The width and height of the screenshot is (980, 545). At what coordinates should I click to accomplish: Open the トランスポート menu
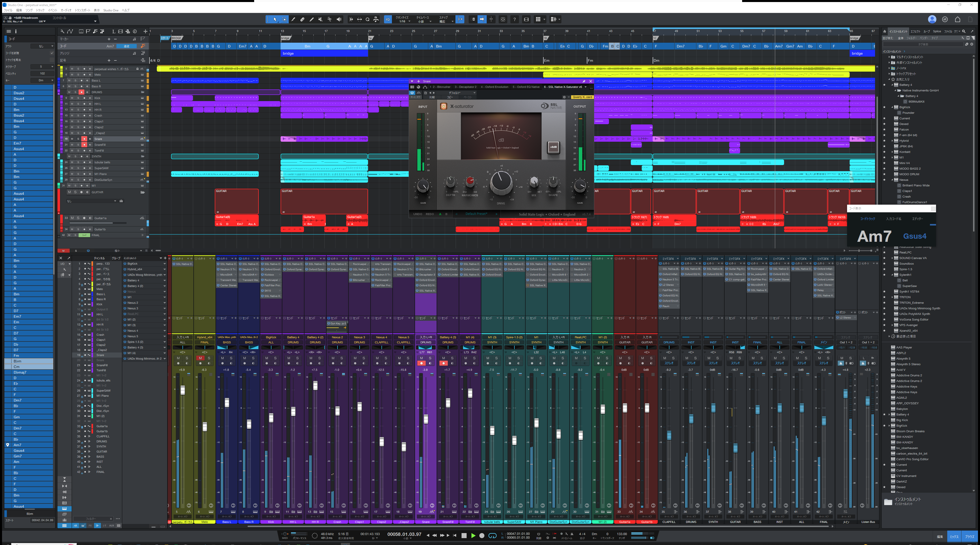(82, 10)
